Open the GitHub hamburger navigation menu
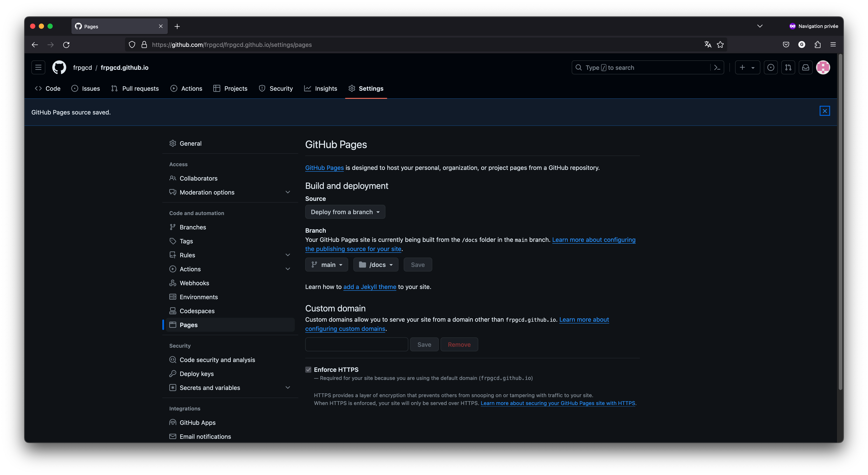Image resolution: width=868 pixels, height=475 pixels. (38, 67)
